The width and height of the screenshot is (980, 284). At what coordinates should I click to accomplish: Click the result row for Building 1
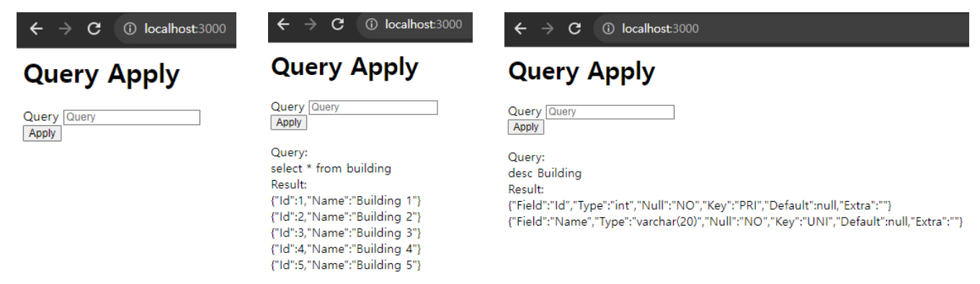(346, 200)
